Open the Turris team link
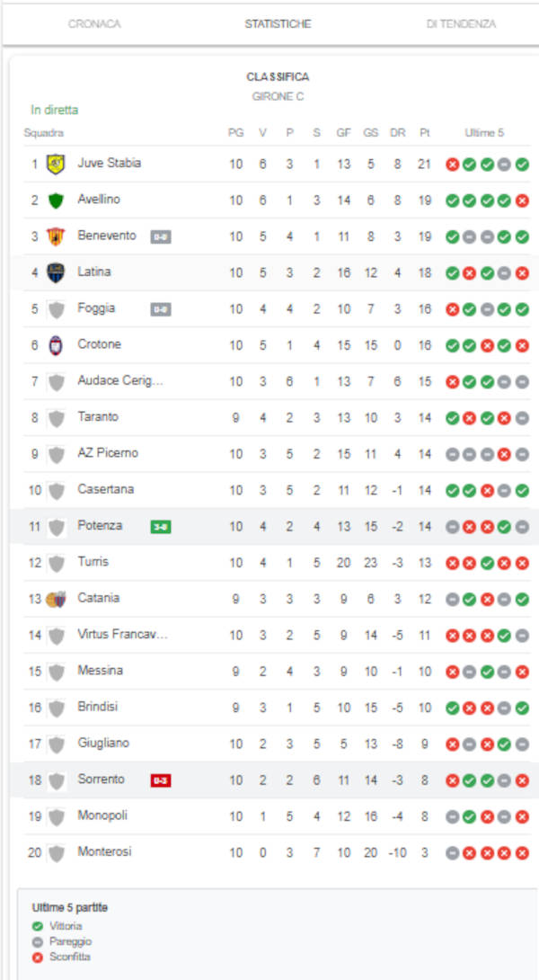Screen dimensions: 539x980 coord(93,562)
